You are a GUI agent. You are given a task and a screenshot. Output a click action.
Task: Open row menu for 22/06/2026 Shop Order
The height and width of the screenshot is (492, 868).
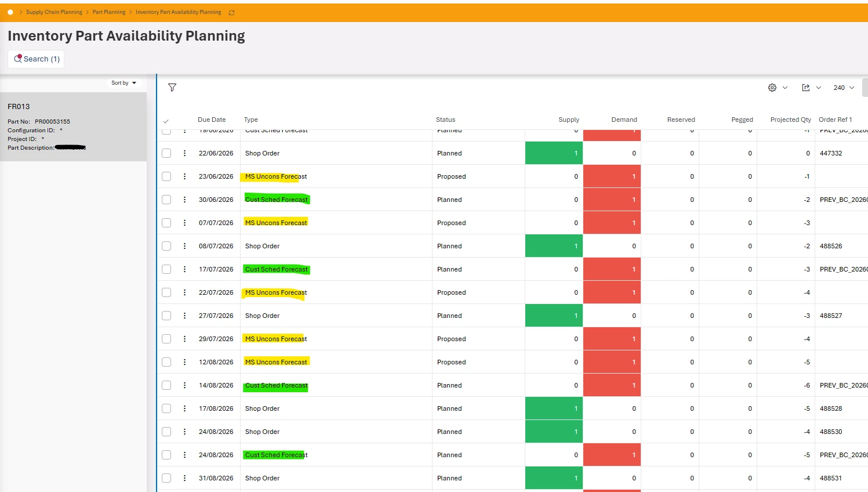[x=185, y=153]
